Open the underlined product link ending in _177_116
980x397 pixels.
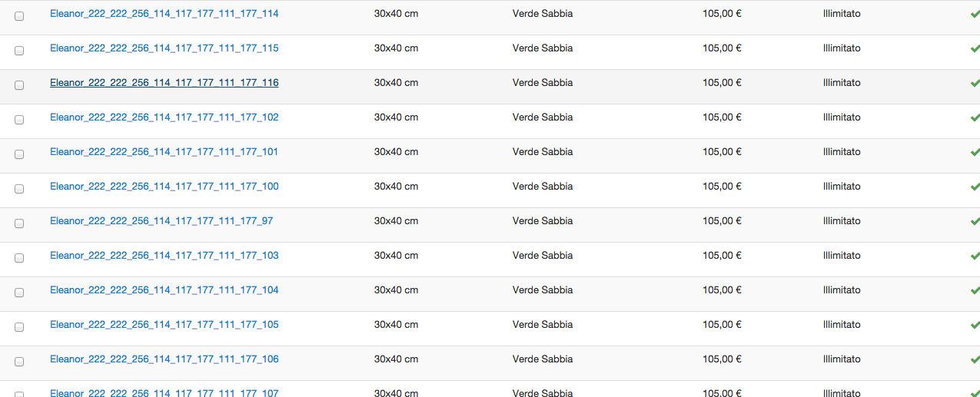(164, 83)
